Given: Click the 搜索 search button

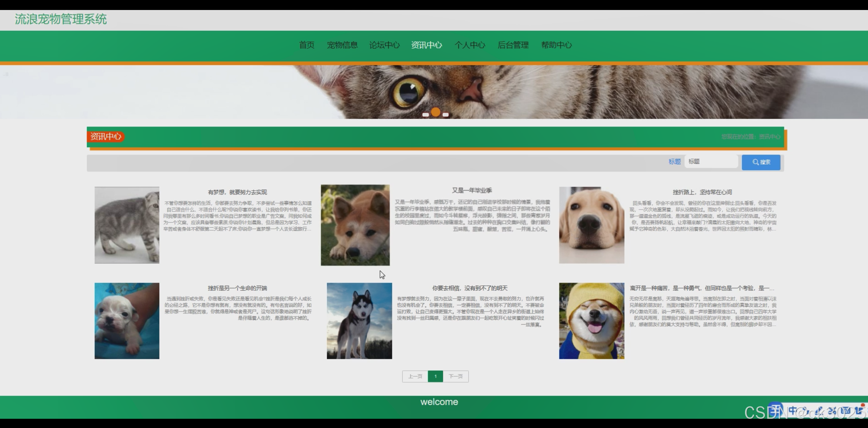Looking at the screenshot, I should tap(761, 162).
